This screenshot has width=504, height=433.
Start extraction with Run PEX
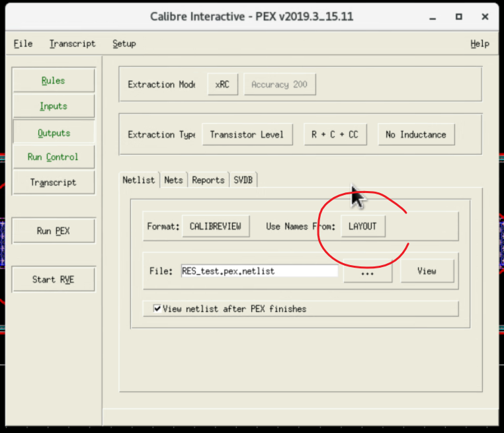[x=54, y=231]
